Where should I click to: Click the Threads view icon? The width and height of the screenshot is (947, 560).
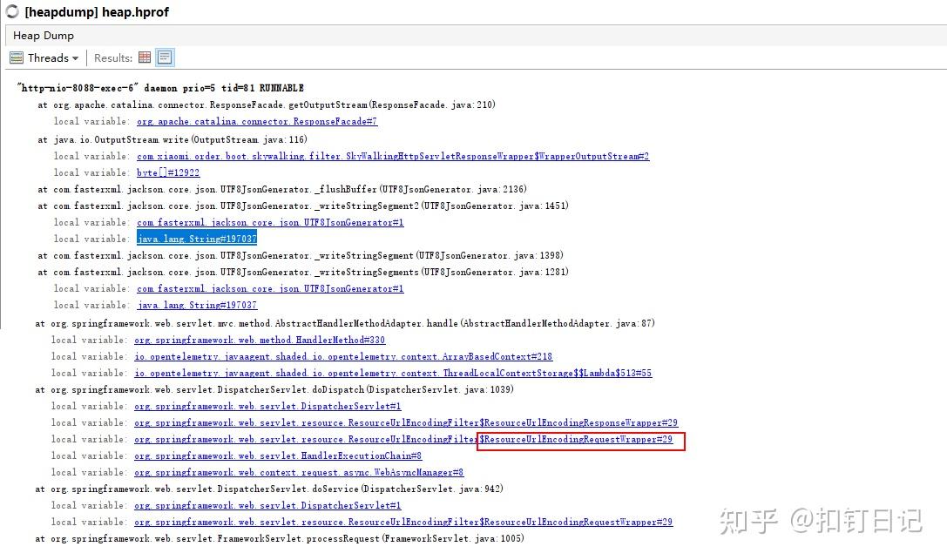click(17, 57)
